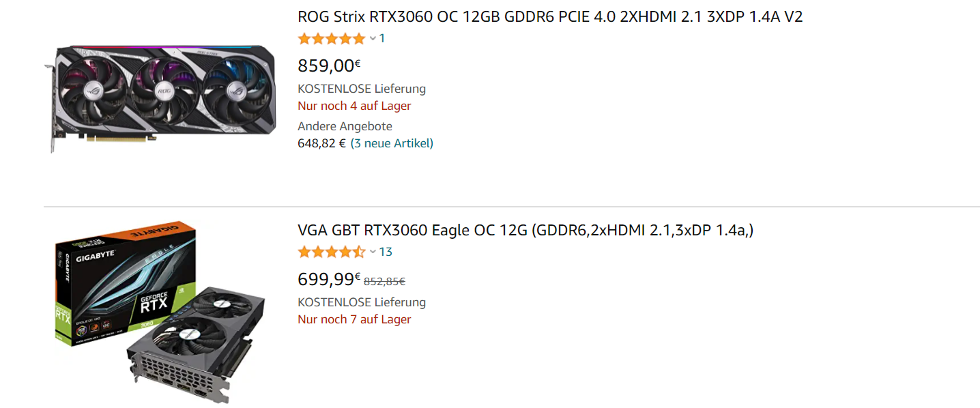Viewport: 980px width, 408px height.
Task: Click the 648,82 € other-offers price
Action: [x=321, y=143]
